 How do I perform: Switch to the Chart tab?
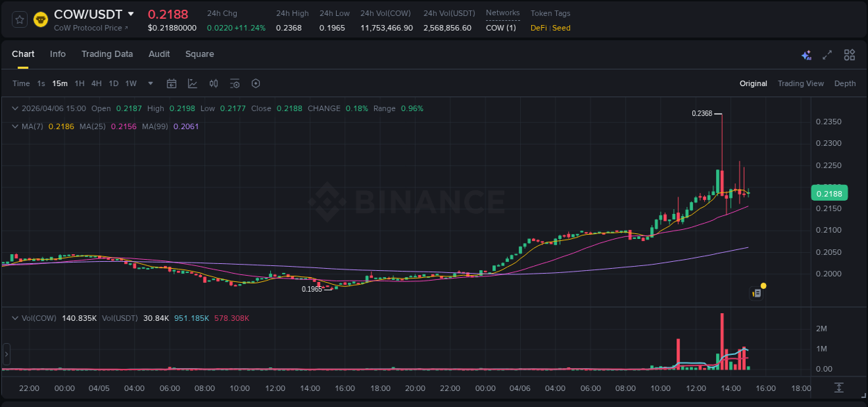pyautogui.click(x=23, y=54)
